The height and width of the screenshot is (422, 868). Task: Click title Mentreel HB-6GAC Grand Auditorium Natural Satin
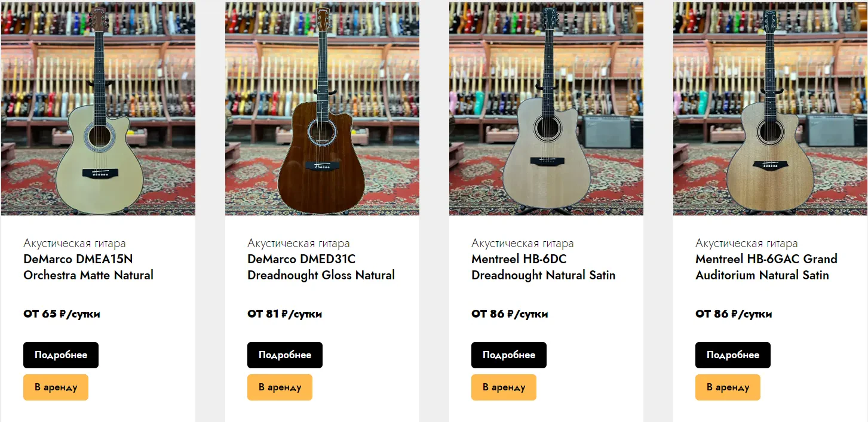click(x=766, y=267)
